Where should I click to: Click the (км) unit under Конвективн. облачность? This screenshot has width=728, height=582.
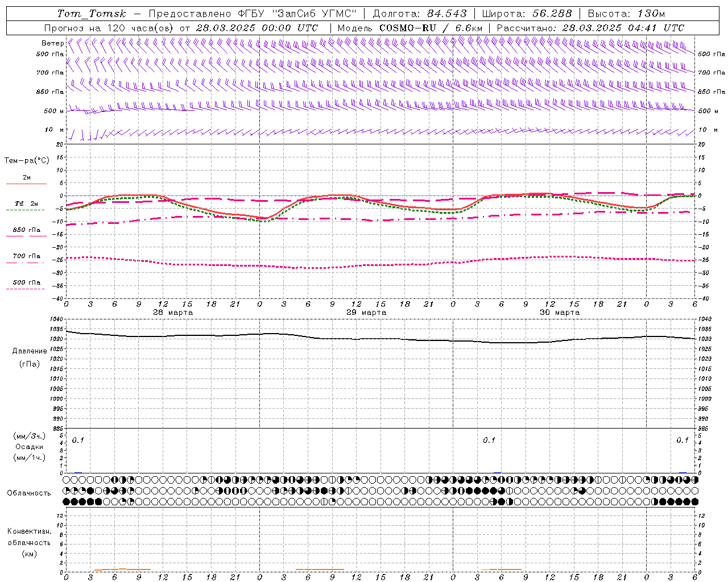pyautogui.click(x=30, y=554)
